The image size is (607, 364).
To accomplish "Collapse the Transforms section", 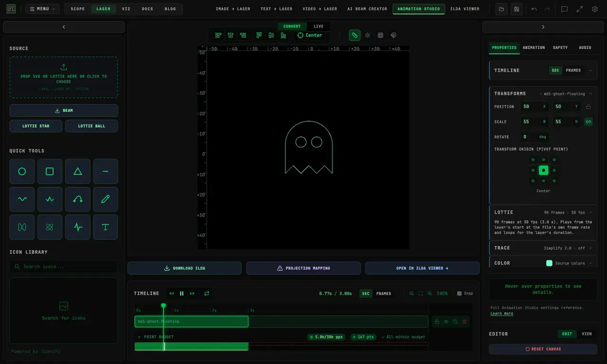I will (x=590, y=94).
